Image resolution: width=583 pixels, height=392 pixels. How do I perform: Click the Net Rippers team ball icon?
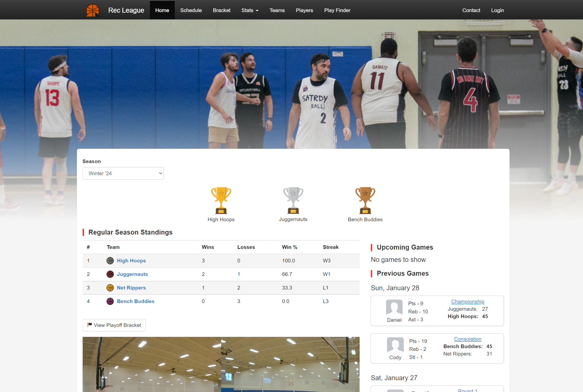pos(110,288)
